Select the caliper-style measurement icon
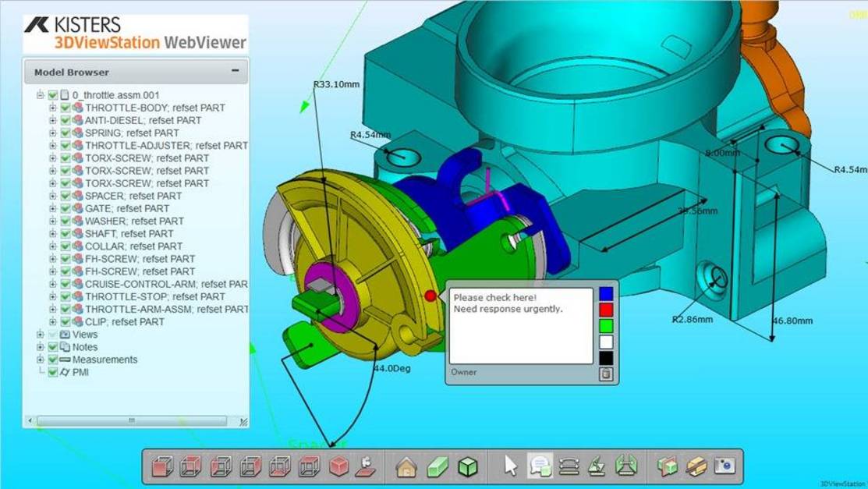The height and width of the screenshot is (489, 868). (626, 466)
